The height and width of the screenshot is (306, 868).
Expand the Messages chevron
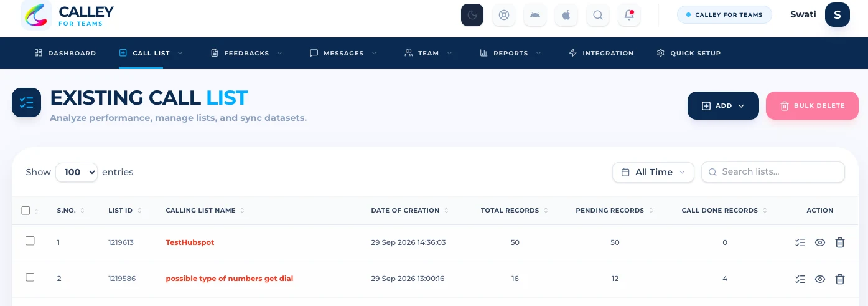point(374,53)
